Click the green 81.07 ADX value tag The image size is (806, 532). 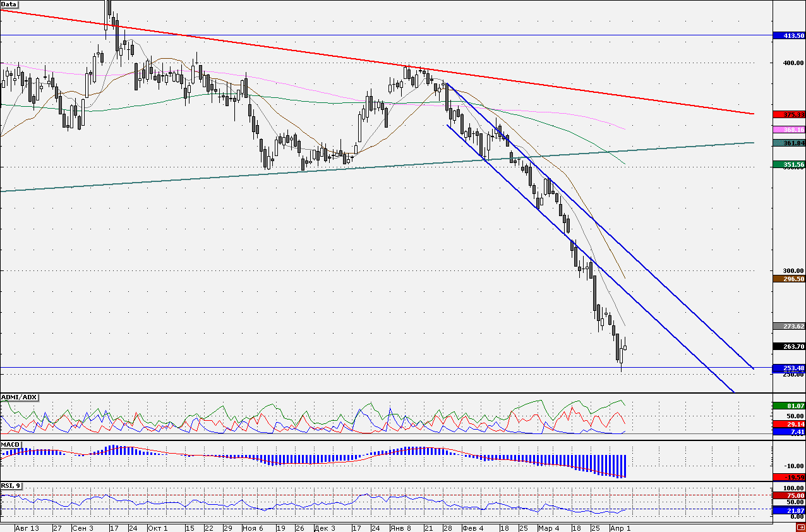pyautogui.click(x=789, y=405)
